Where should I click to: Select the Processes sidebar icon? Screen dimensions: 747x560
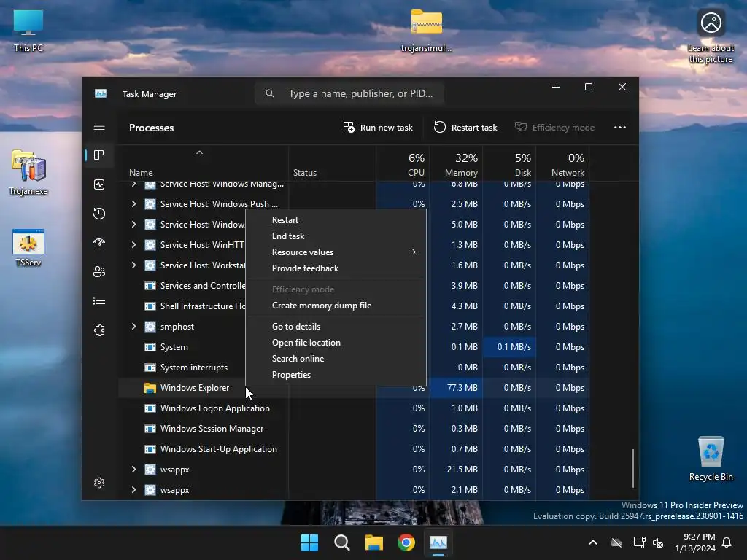pos(99,155)
